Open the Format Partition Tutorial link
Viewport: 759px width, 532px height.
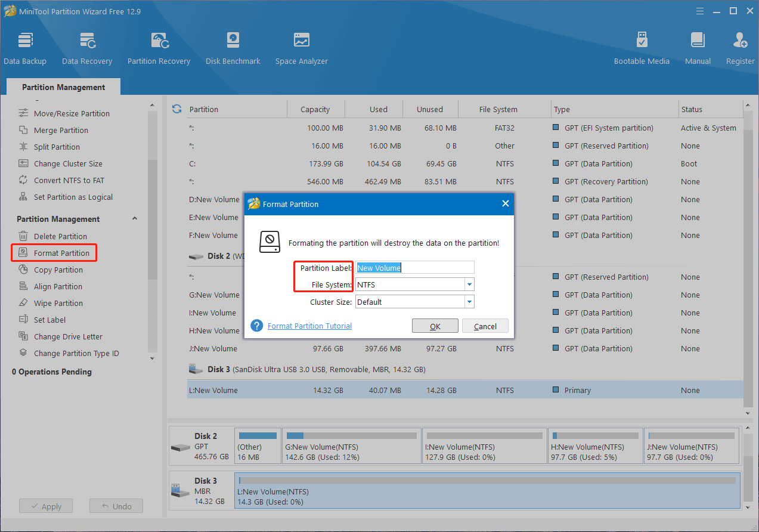click(x=309, y=326)
